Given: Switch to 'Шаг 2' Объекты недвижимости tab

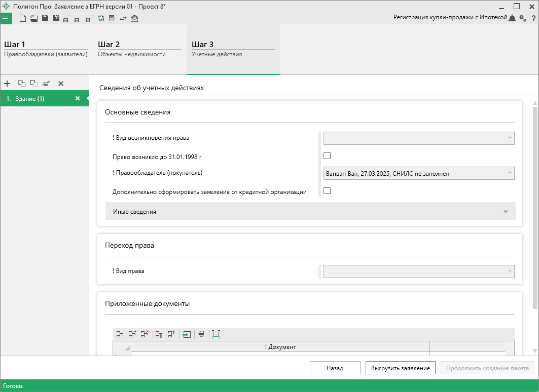Looking at the screenshot, I should pos(139,49).
